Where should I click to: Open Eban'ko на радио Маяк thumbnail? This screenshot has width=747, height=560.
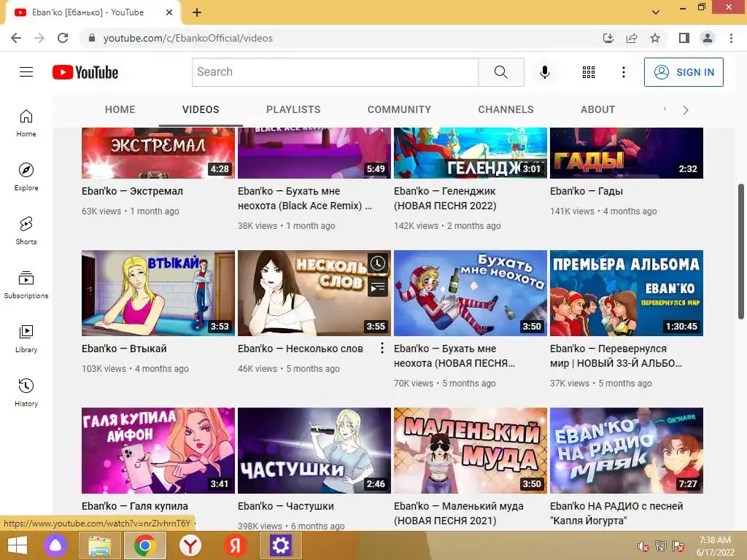pyautogui.click(x=627, y=451)
